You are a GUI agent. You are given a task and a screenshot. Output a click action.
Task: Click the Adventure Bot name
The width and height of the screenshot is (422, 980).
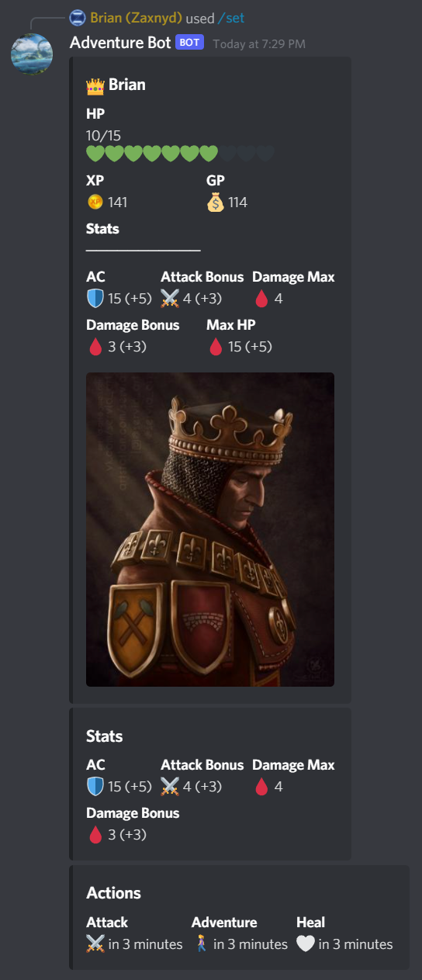(x=120, y=43)
